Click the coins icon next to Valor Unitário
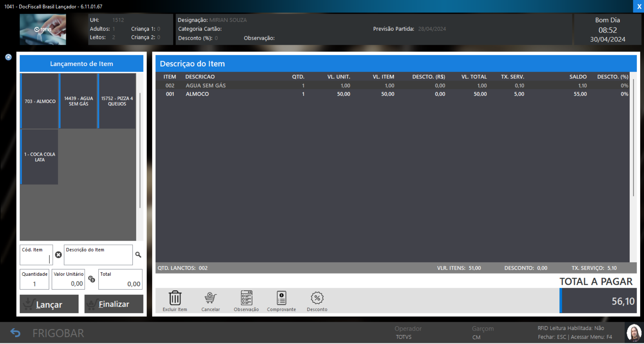644x344 pixels. point(91,279)
